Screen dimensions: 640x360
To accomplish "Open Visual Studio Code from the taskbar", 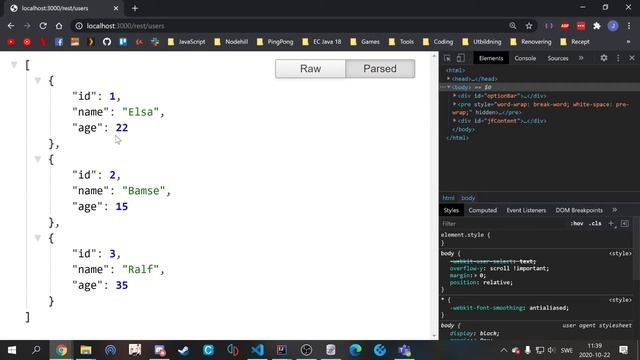I will point(257,350).
